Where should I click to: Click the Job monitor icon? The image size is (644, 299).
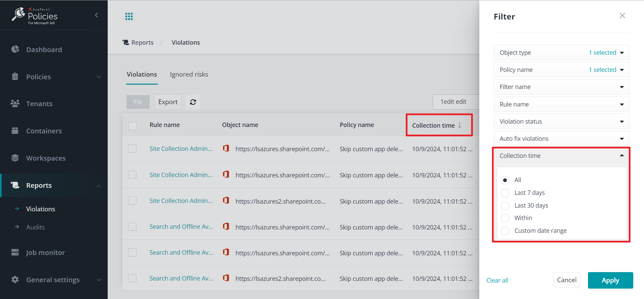[15, 252]
